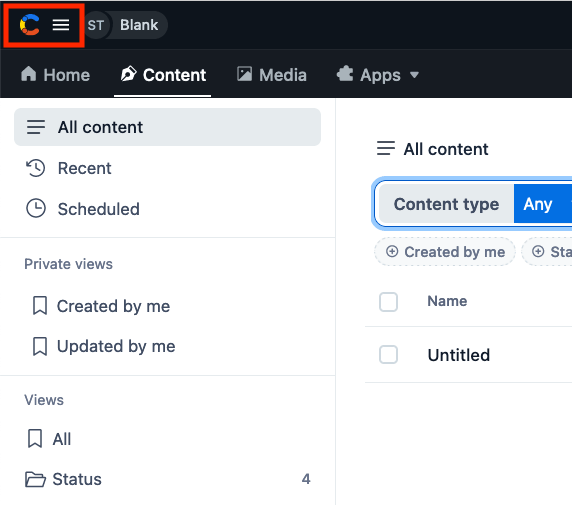Click the ST space avatar

tap(96, 25)
